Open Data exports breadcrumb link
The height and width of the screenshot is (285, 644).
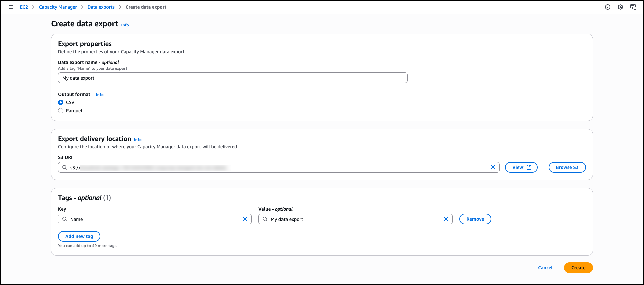pos(101,7)
